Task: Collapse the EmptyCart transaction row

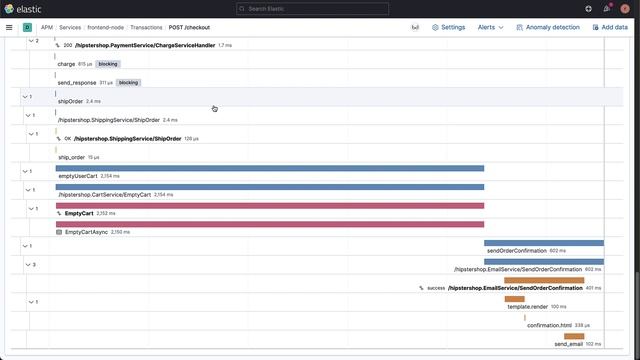Action: tap(31, 209)
